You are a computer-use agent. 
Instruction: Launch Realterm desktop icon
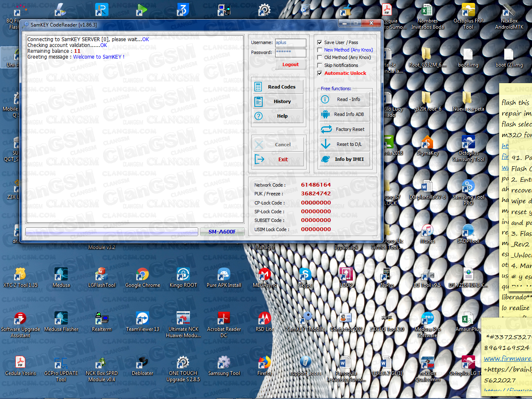[x=101, y=322]
